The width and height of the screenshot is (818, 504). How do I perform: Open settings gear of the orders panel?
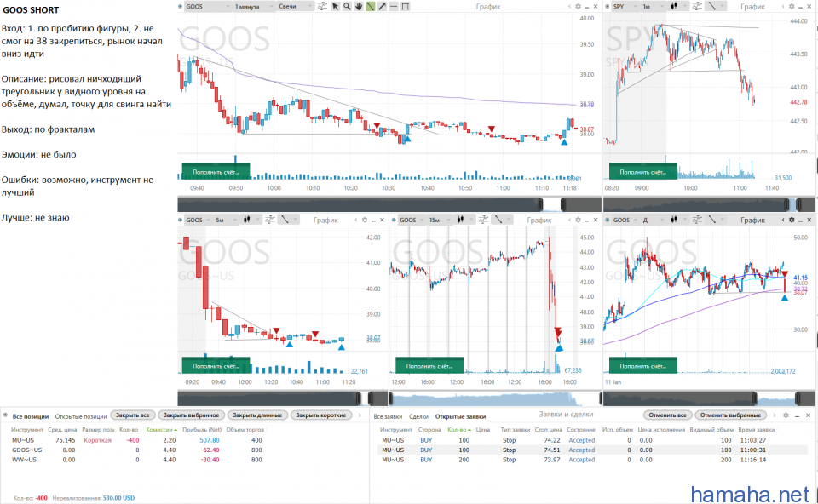click(786, 415)
